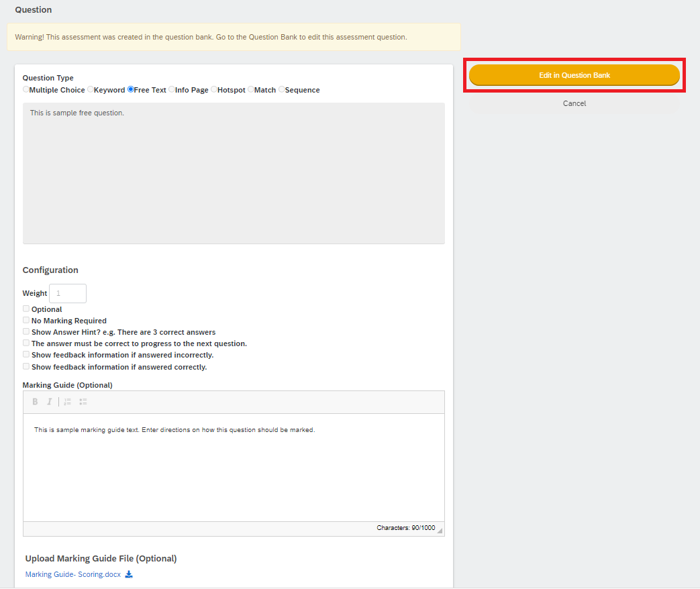Click the Configuration heading
The height and width of the screenshot is (589, 700).
(50, 270)
